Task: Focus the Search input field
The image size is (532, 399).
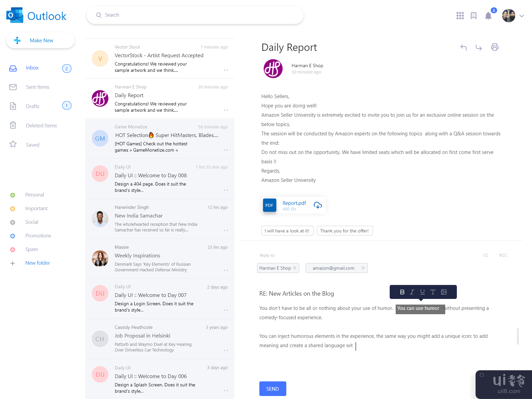Action: point(199,15)
